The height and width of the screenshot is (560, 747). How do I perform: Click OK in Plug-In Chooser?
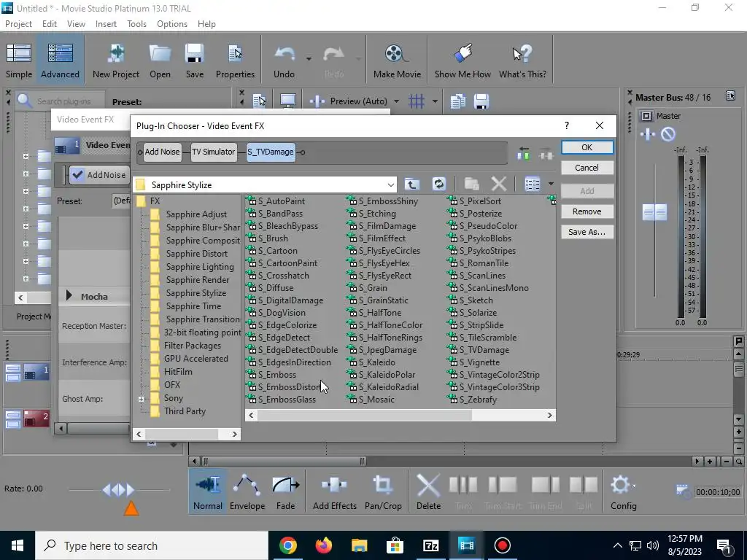point(587,147)
